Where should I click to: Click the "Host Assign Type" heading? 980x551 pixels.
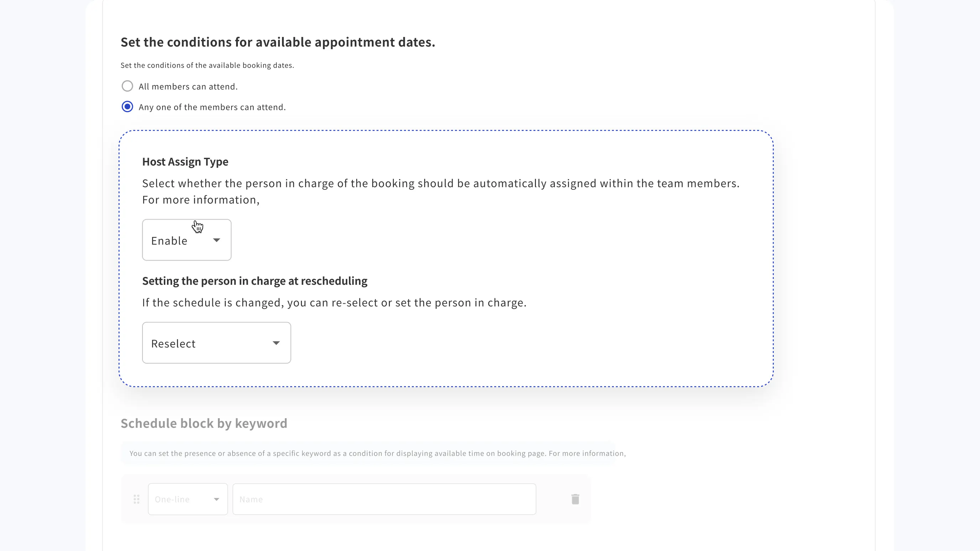[185, 162]
